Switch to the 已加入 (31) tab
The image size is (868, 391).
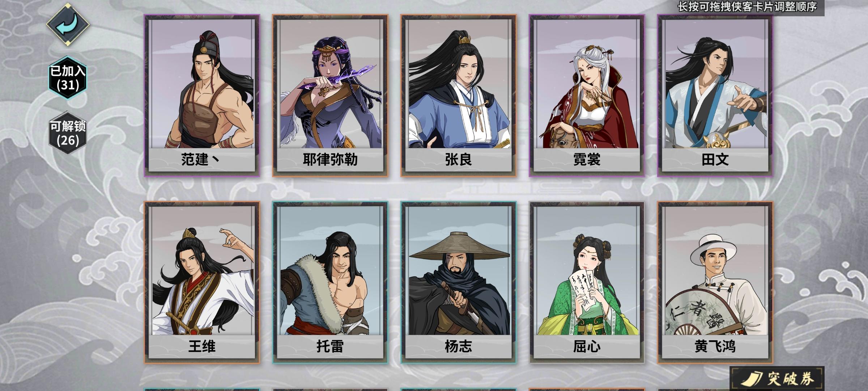(x=68, y=78)
